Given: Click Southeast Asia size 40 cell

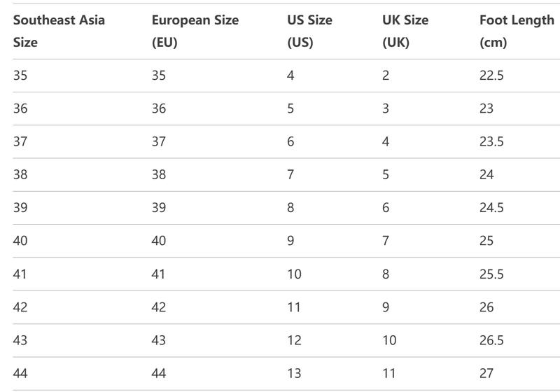Looking at the screenshot, I should (x=20, y=241).
